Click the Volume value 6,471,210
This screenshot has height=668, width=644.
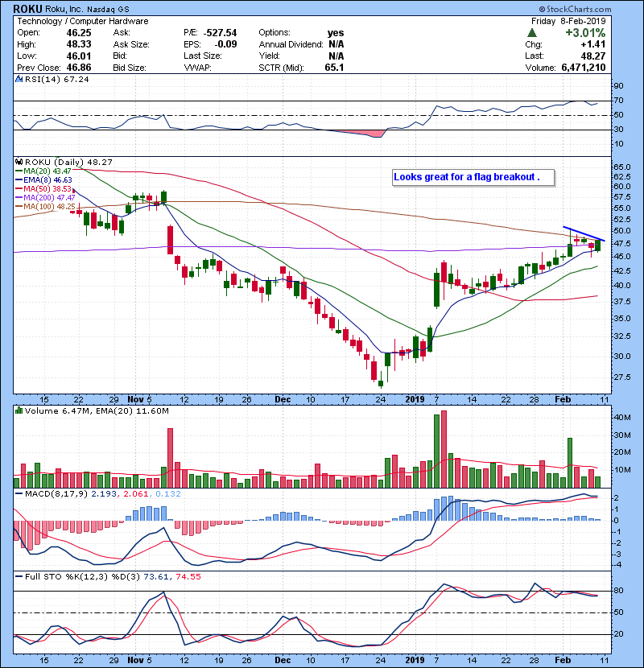pyautogui.click(x=583, y=68)
